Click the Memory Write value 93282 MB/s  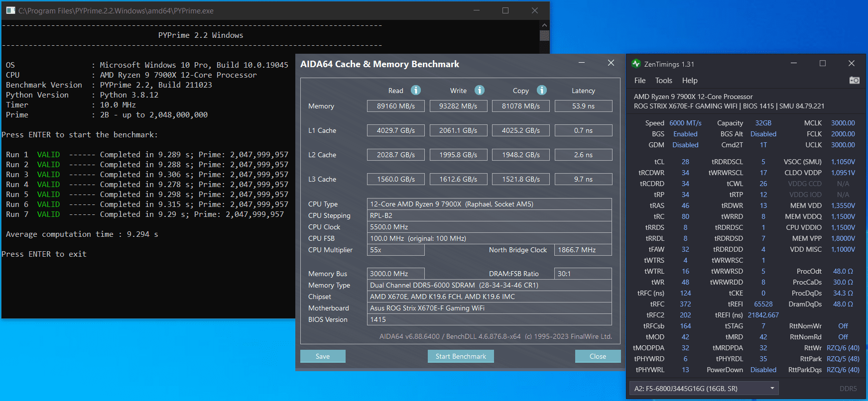tap(458, 106)
